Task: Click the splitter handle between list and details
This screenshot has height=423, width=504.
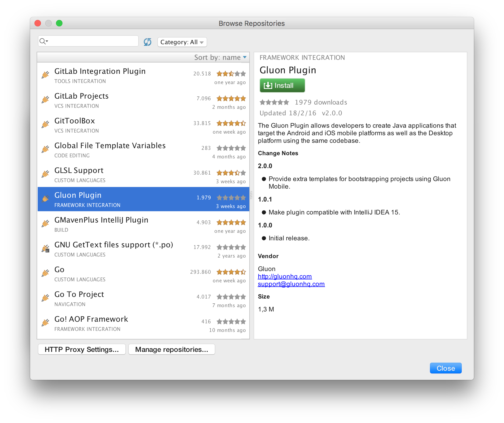Action: click(x=251, y=195)
